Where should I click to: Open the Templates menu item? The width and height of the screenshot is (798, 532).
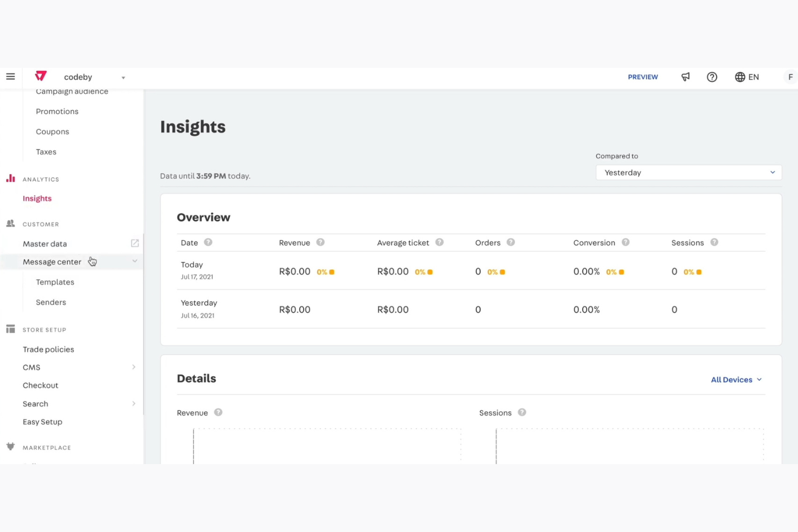pyautogui.click(x=55, y=282)
